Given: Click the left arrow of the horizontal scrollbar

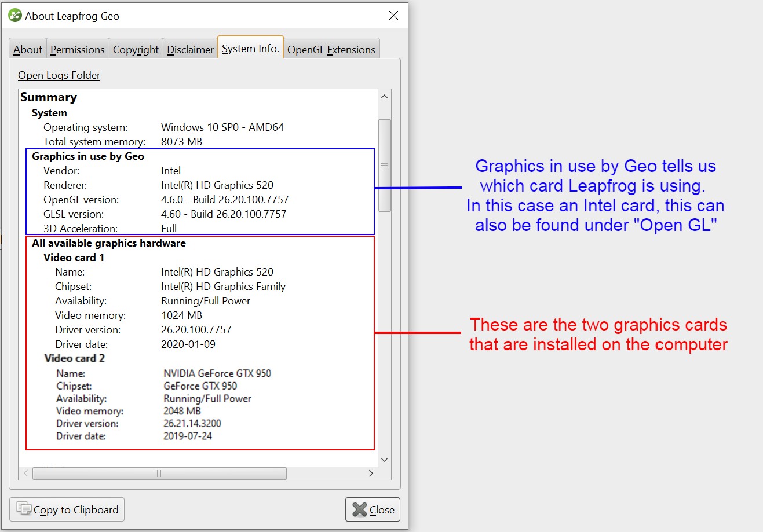Looking at the screenshot, I should [x=25, y=473].
